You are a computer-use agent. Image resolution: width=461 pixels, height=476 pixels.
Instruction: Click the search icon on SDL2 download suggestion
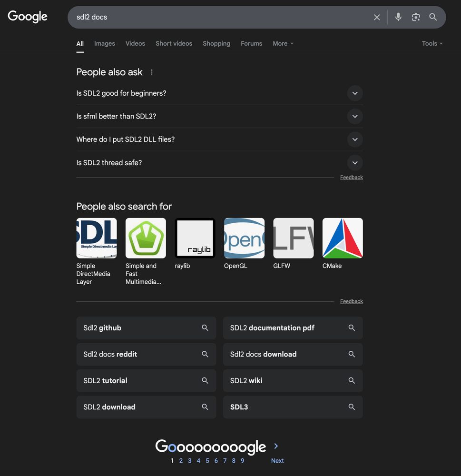(x=205, y=407)
